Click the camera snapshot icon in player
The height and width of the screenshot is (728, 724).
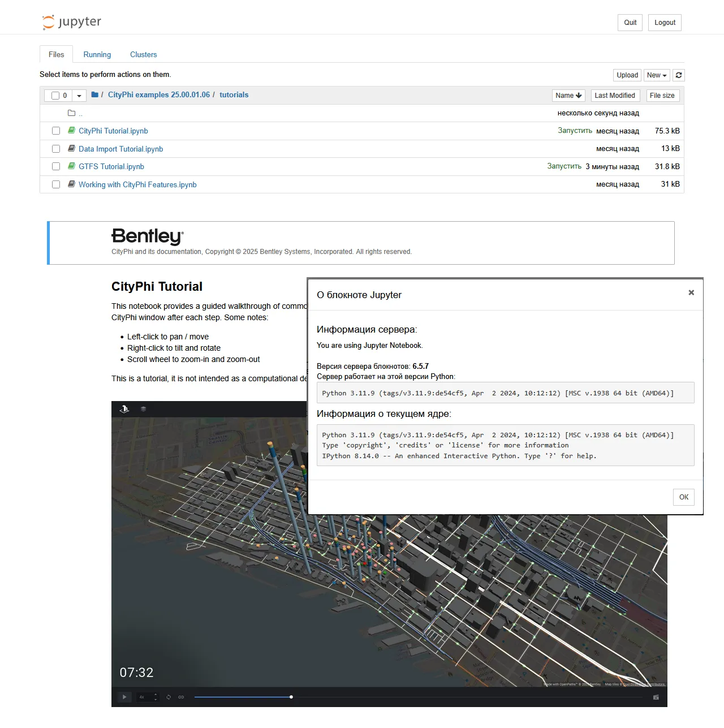coord(656,697)
